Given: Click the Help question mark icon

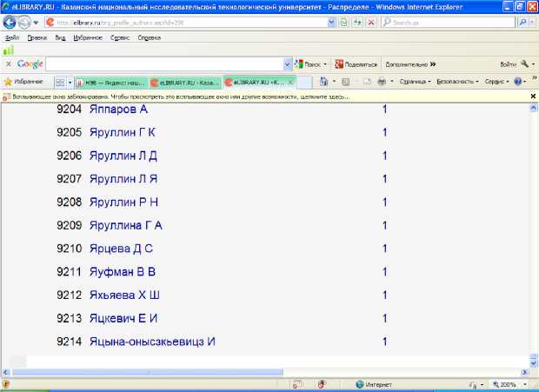Looking at the screenshot, I should tap(519, 81).
